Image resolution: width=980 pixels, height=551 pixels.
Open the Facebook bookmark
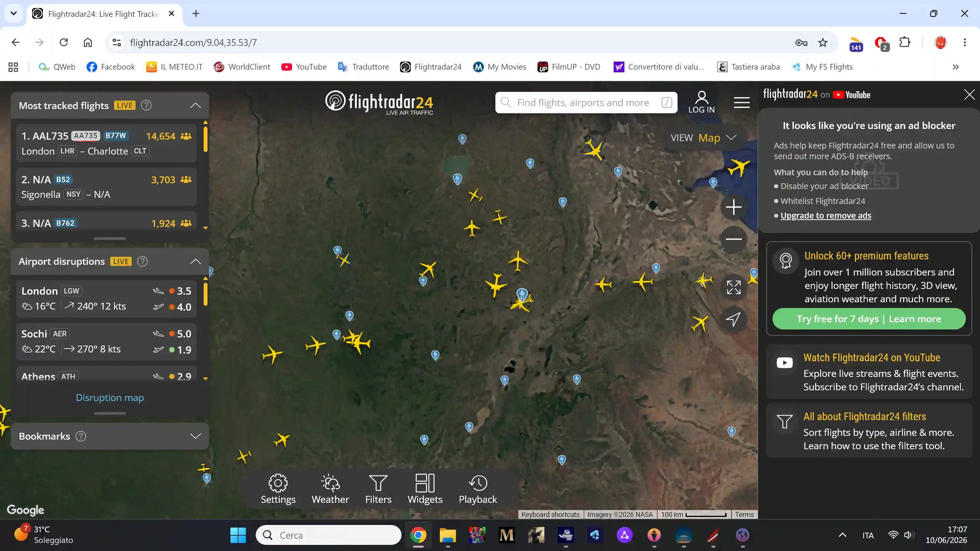pos(111,67)
